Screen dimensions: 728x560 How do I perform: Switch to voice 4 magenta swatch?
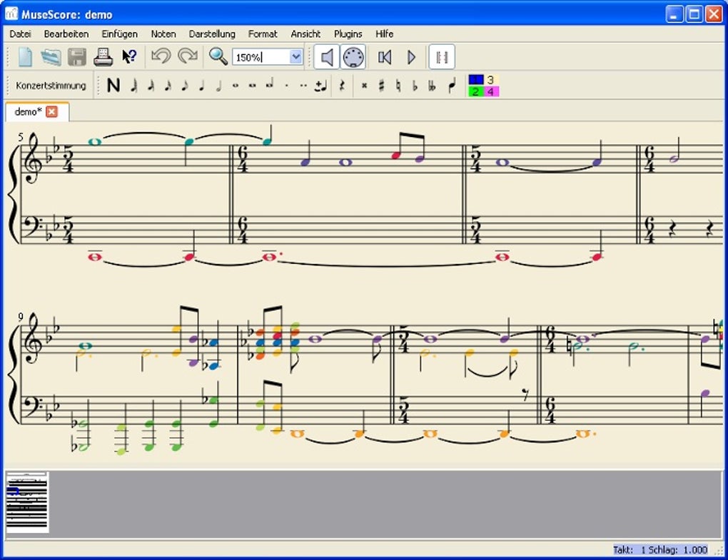tap(491, 91)
